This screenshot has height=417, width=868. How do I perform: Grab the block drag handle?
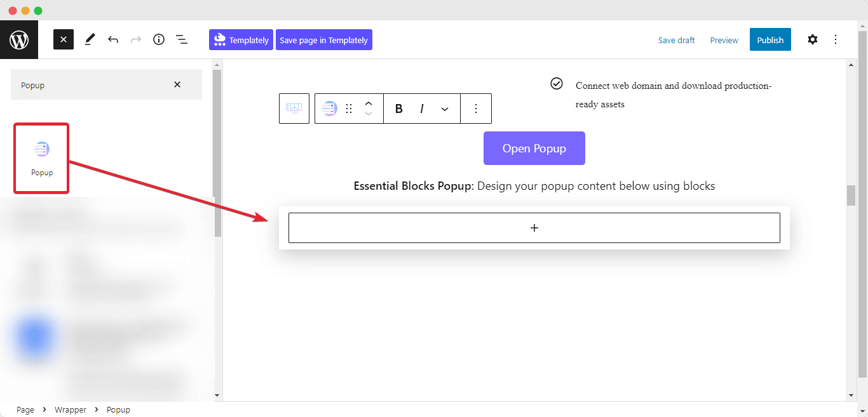pos(348,109)
